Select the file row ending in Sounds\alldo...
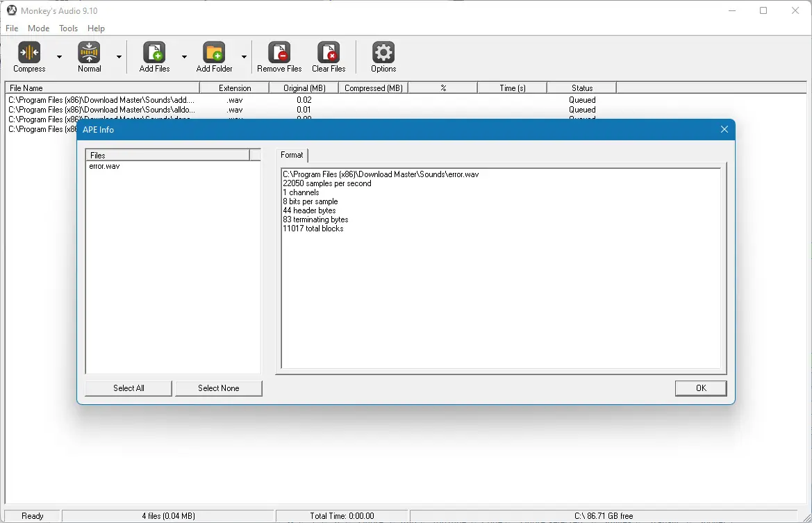Viewport: 812px width, 523px height. pyautogui.click(x=101, y=110)
